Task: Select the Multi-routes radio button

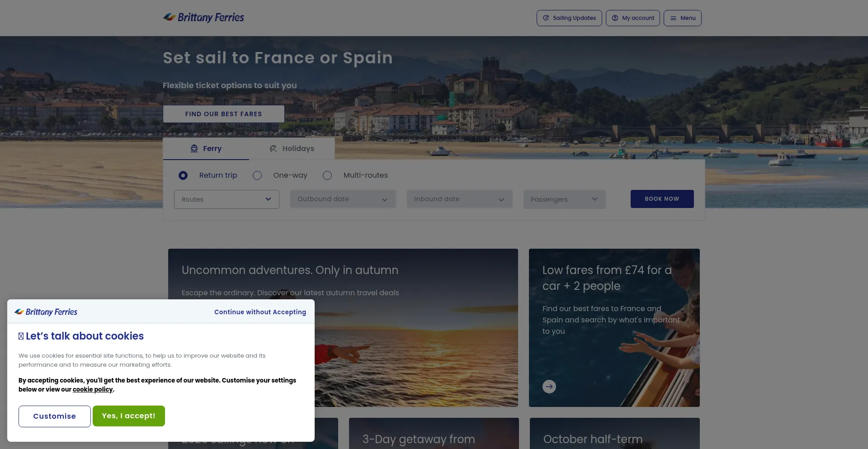Action: pyautogui.click(x=327, y=175)
